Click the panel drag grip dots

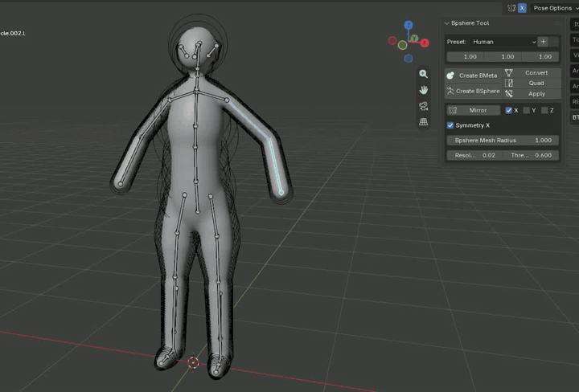pos(557,23)
